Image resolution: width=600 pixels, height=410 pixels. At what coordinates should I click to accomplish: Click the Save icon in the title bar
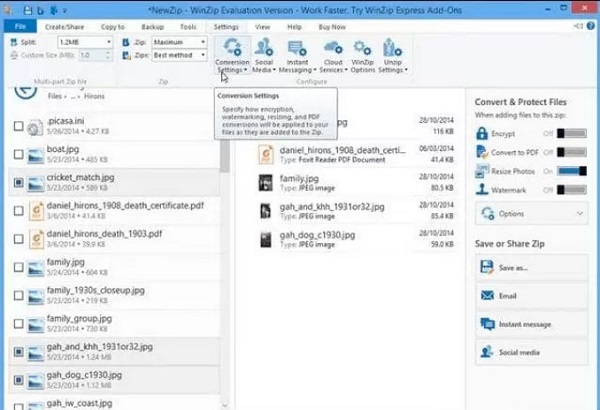point(28,10)
